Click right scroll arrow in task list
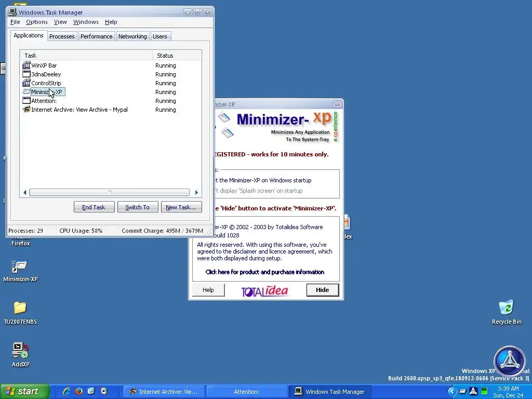 (x=196, y=192)
